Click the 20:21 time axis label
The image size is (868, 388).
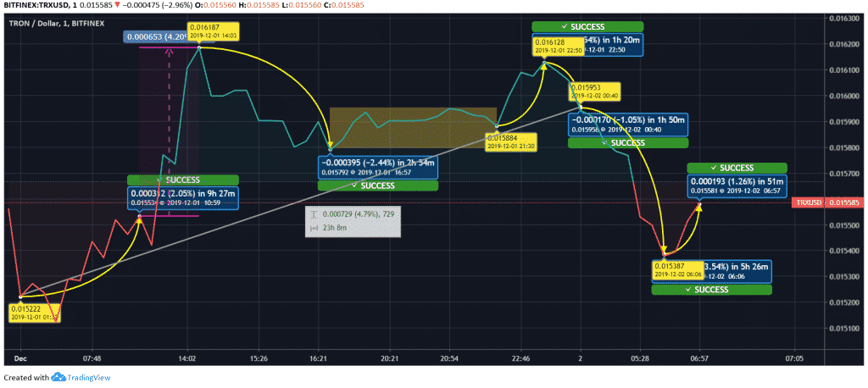[x=390, y=358]
